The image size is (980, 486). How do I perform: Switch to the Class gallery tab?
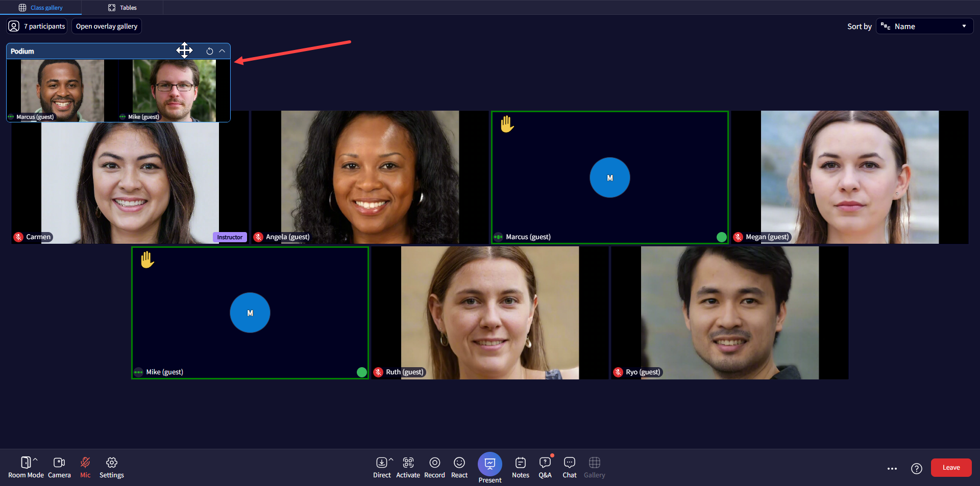pos(41,8)
